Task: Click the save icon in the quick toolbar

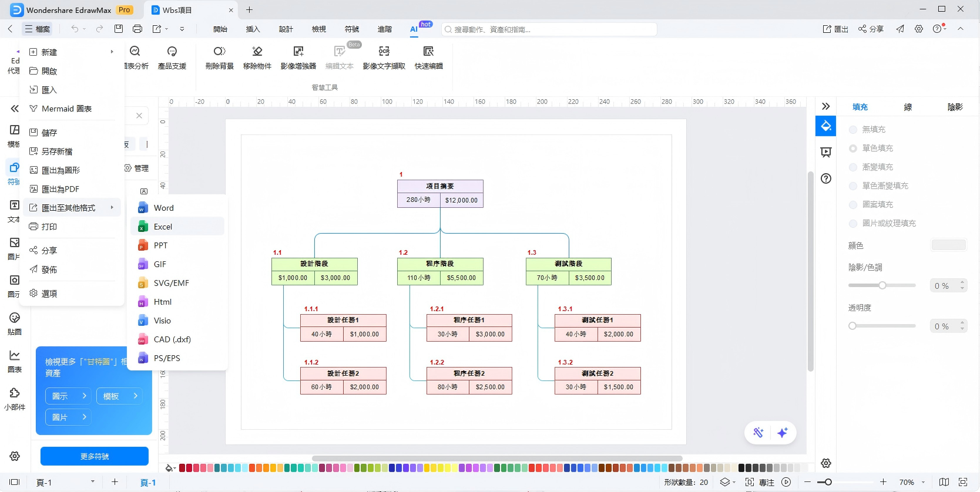Action: 119,29
